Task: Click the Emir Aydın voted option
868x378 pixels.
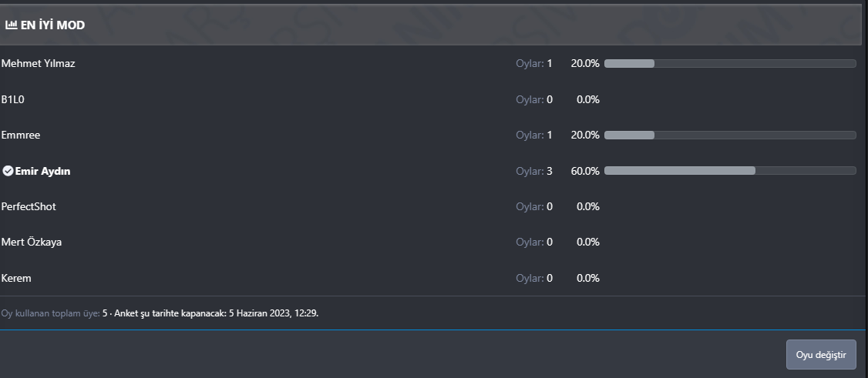Action: point(42,171)
